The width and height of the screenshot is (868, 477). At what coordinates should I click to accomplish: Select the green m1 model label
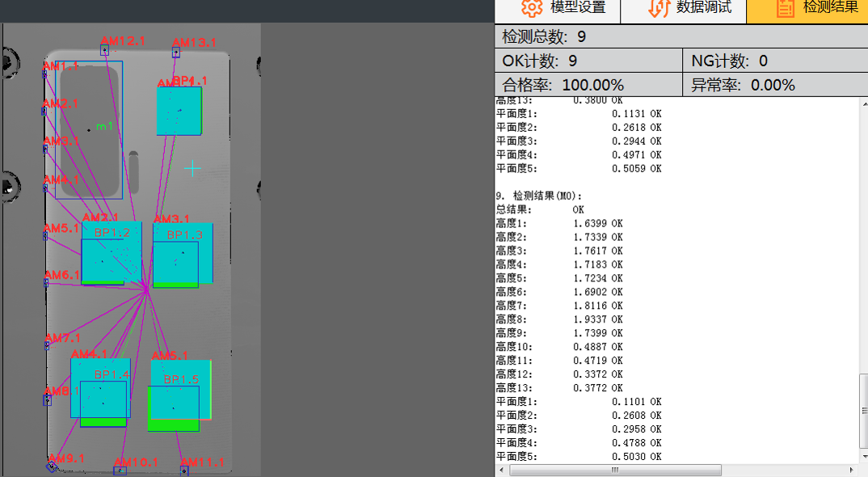(104, 127)
